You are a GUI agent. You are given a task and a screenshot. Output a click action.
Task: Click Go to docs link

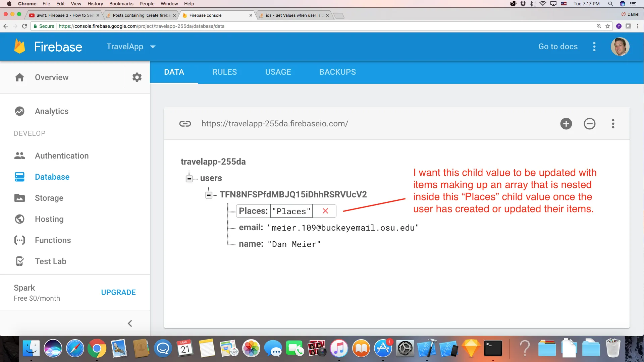coord(558,47)
